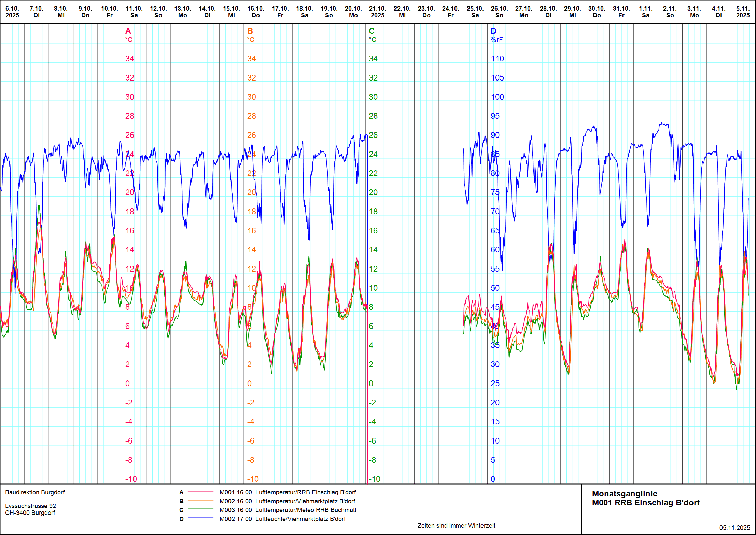Click the 6.10. 2025 date header

pos(12,12)
